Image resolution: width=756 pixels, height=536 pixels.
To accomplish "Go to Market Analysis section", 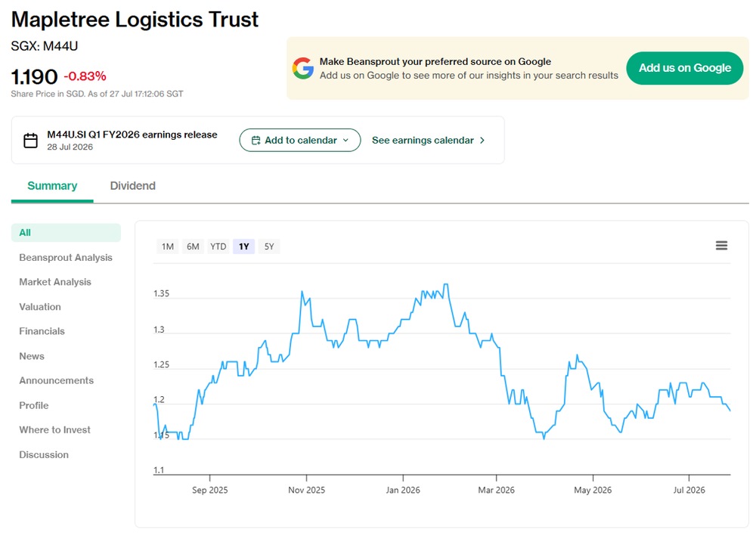I will coord(55,282).
